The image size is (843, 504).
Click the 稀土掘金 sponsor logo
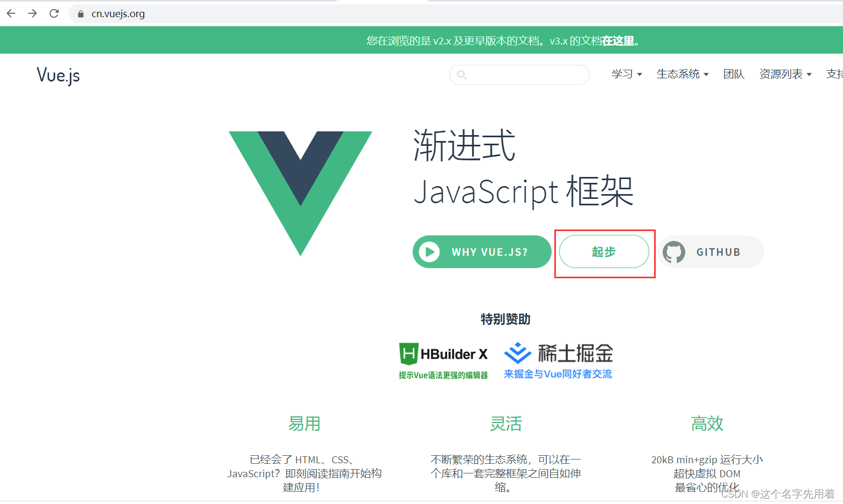click(x=558, y=353)
